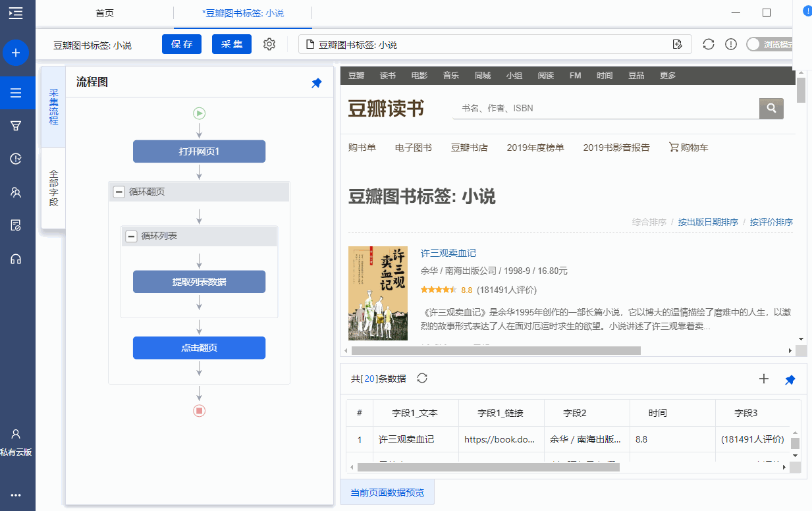Click the add field plus icon
This screenshot has width=812, height=511.
764,379
